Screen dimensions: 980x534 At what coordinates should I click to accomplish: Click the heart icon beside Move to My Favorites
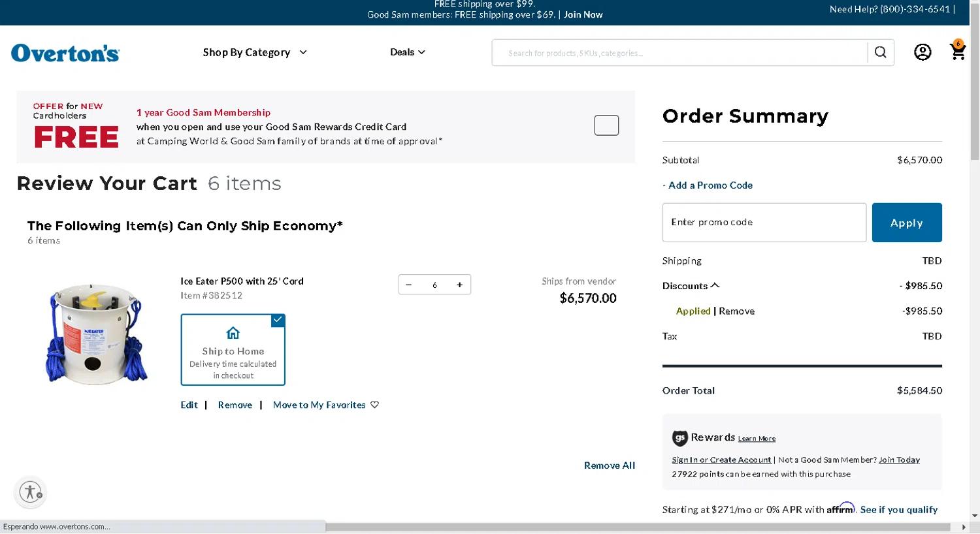coord(374,405)
